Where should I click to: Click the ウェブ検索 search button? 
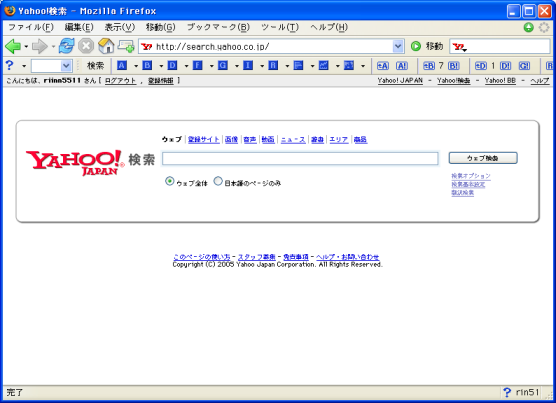coord(483,158)
